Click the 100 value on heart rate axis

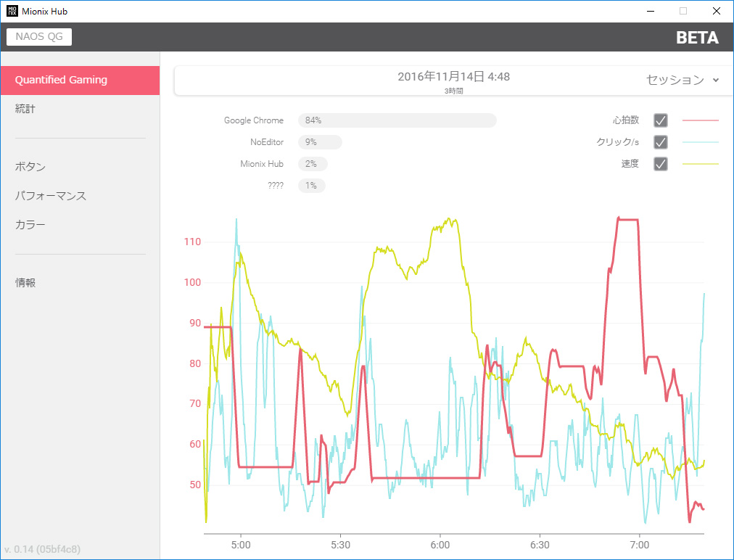point(192,282)
